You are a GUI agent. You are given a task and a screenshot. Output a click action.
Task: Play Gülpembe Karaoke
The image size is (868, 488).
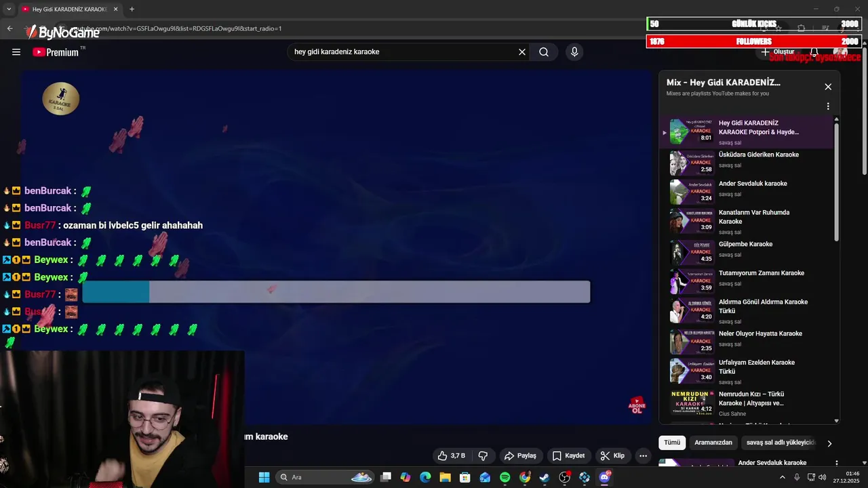tap(746, 252)
